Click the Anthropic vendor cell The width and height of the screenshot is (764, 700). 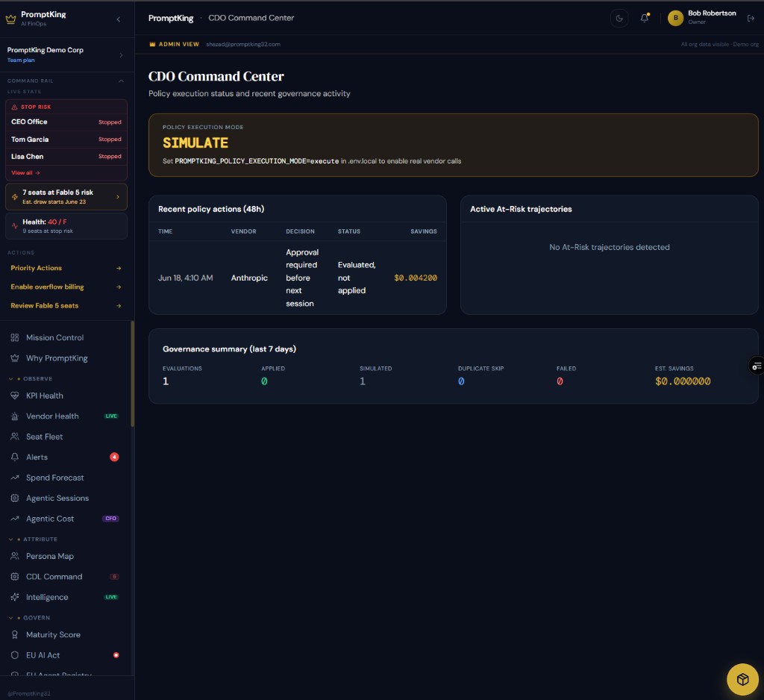(x=249, y=278)
